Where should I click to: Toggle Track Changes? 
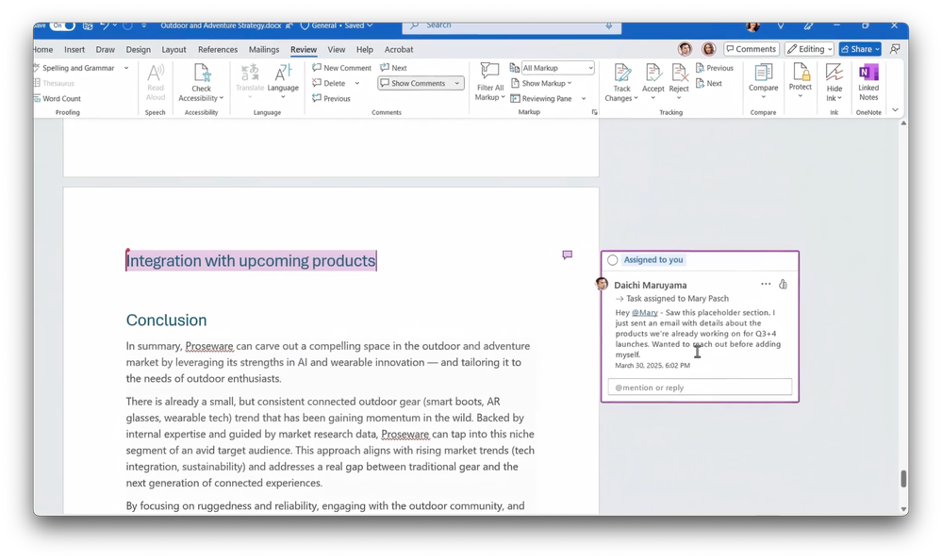621,82
